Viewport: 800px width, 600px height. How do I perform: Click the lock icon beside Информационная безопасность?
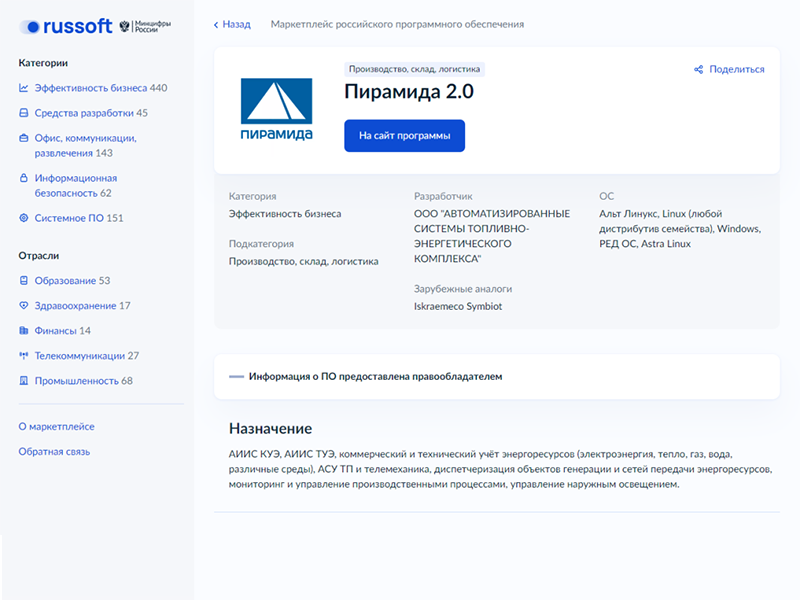point(23,178)
